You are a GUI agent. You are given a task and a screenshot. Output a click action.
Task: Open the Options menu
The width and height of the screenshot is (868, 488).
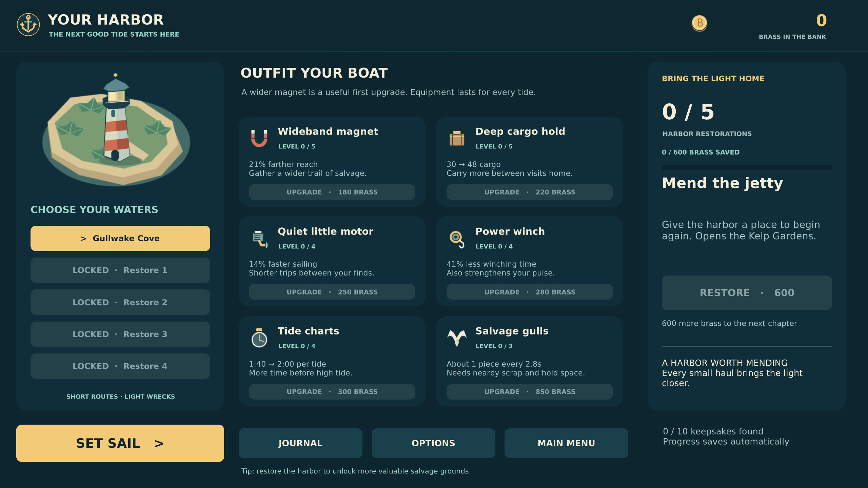(433, 443)
